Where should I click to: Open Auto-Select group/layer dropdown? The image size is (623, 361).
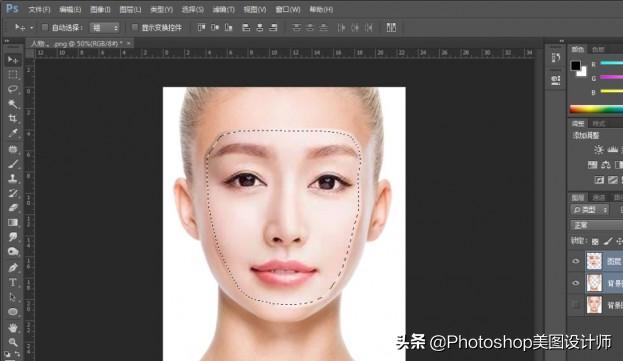104,27
